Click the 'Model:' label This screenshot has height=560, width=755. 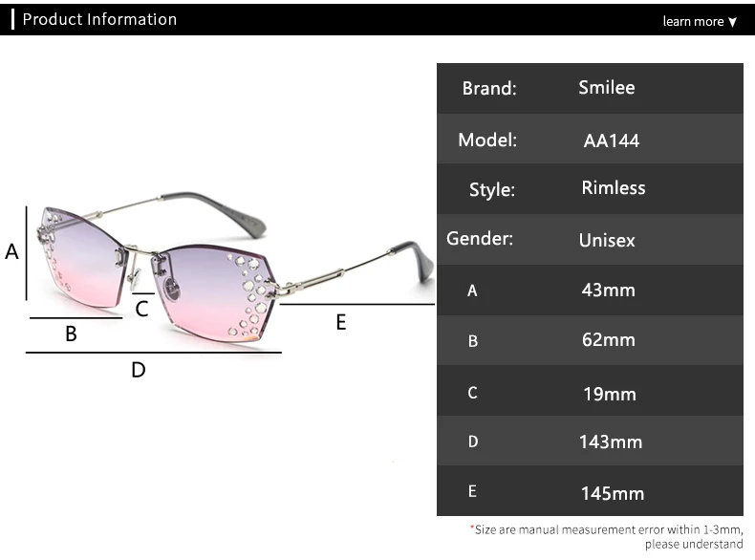(x=487, y=140)
